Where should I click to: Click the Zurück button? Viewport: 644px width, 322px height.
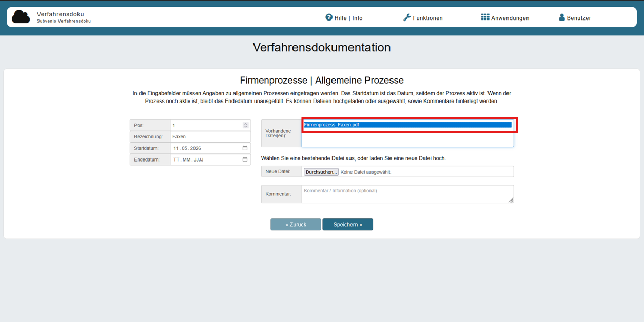[296, 225]
